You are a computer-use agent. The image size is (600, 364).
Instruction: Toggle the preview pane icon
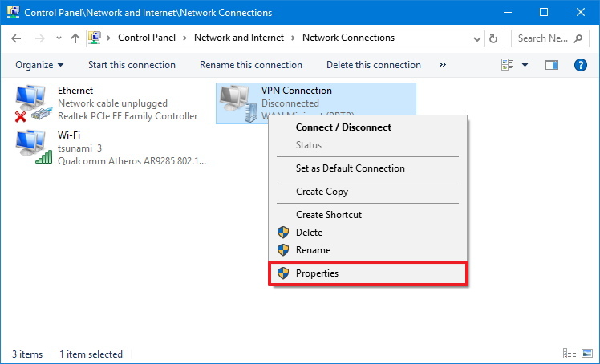tap(551, 65)
